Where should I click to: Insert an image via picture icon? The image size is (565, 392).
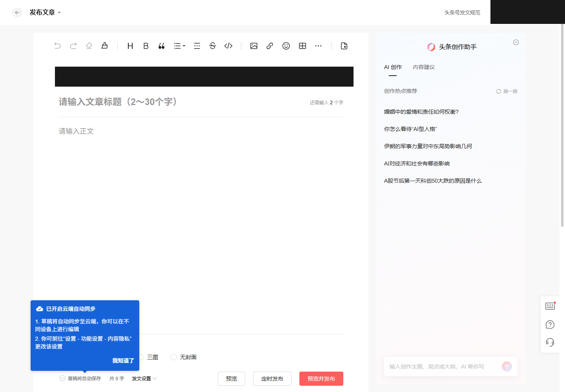(254, 46)
